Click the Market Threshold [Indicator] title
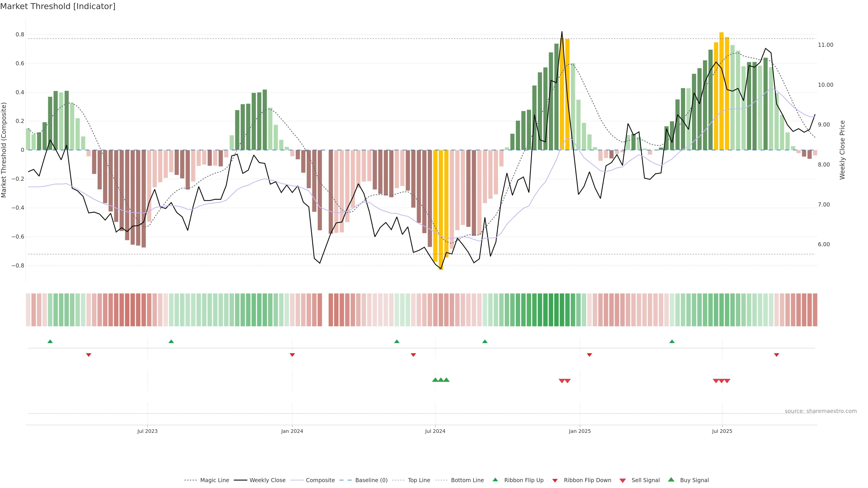Screen dimensions: 868x488 tap(58, 6)
